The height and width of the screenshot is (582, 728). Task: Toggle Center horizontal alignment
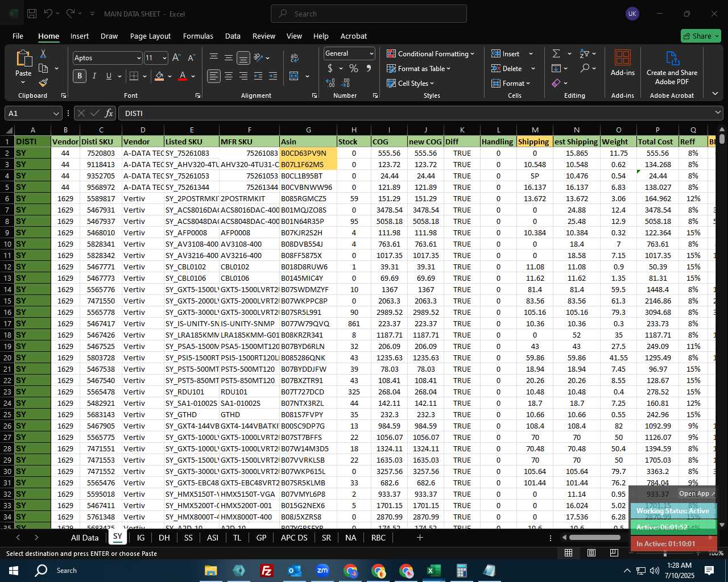click(x=229, y=76)
